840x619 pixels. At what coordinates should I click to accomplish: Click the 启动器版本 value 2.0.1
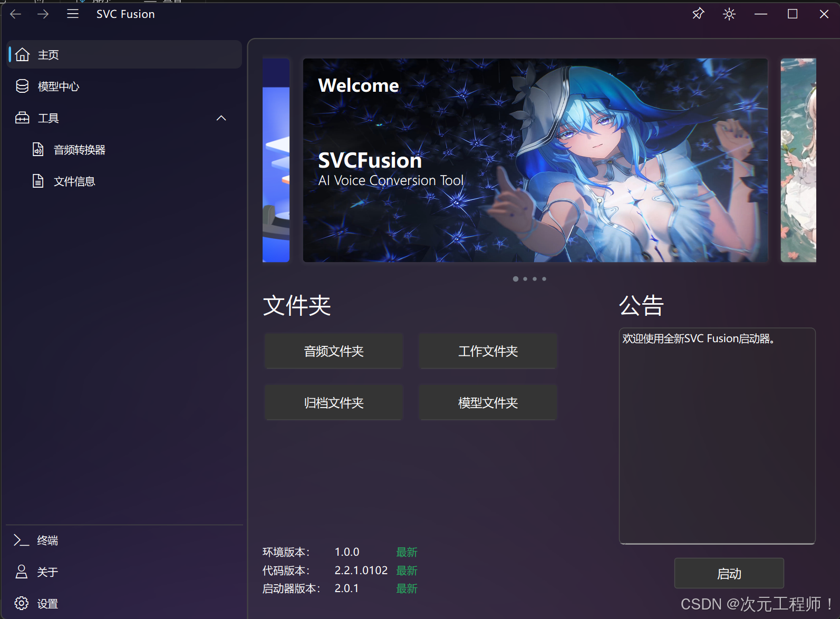[x=347, y=588]
